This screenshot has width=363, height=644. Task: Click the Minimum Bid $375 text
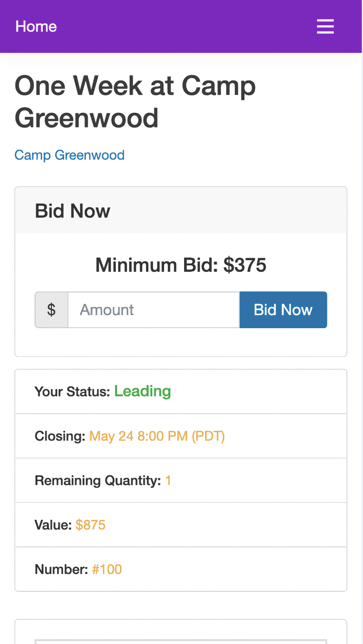181,265
